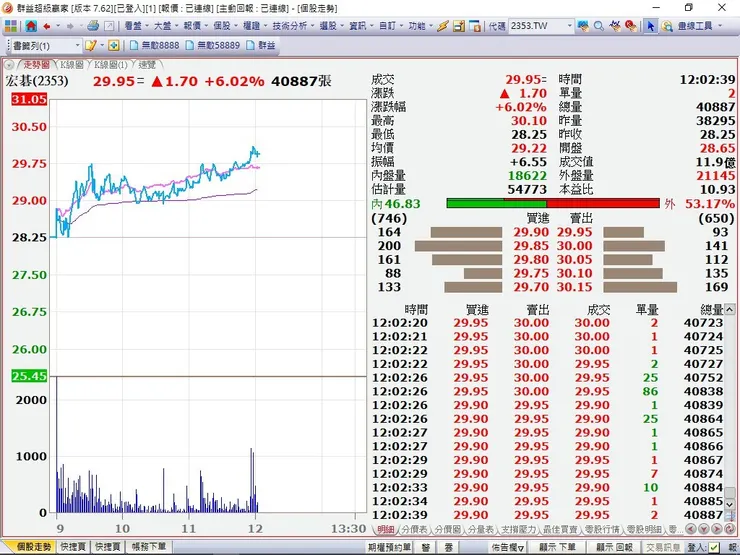
Task: Click the gray forward arrow icon
Action: (70, 26)
